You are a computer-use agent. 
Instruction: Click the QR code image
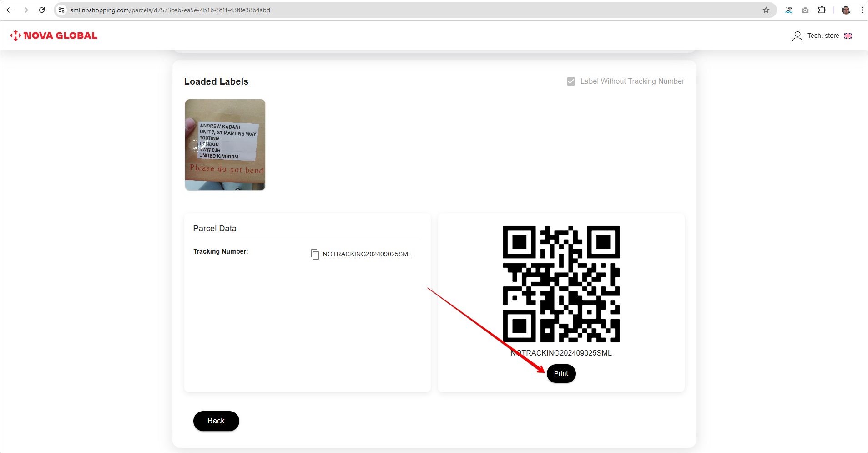click(561, 284)
